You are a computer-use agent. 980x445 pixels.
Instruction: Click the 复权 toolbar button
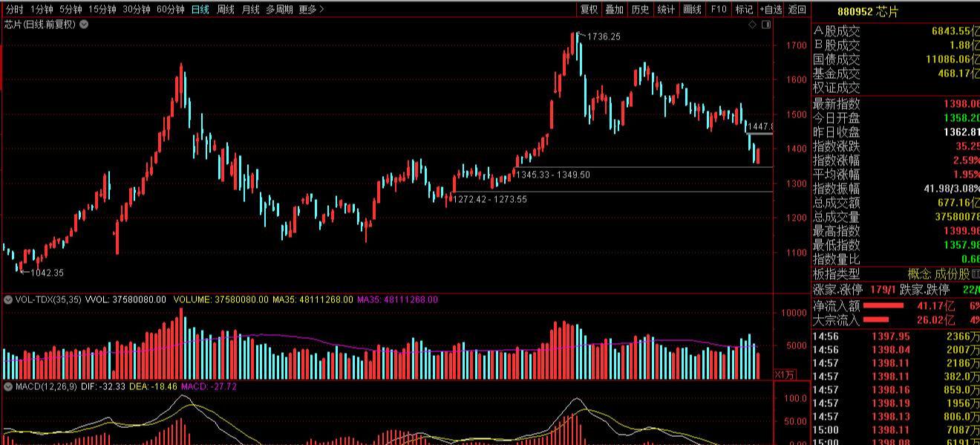click(x=589, y=10)
